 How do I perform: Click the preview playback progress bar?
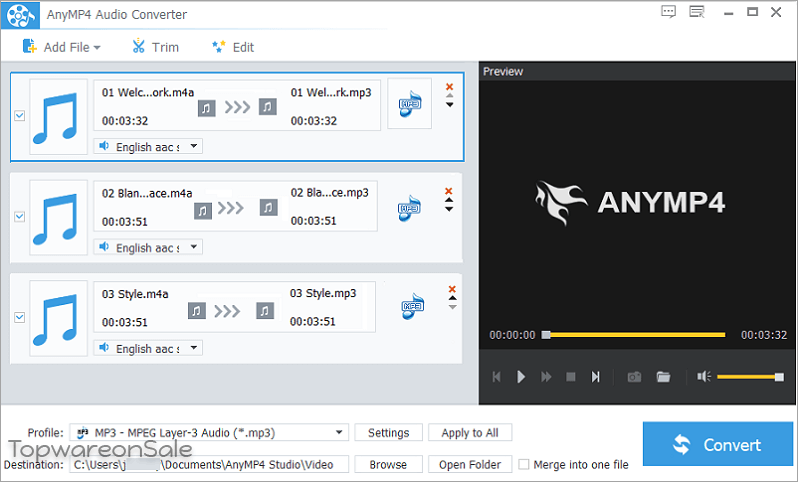pyautogui.click(x=634, y=335)
